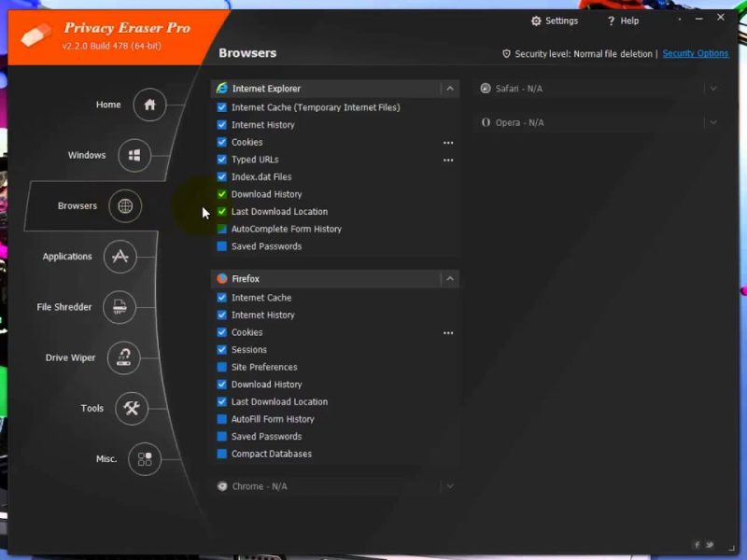Enable Compact Databases checkbox

point(221,454)
